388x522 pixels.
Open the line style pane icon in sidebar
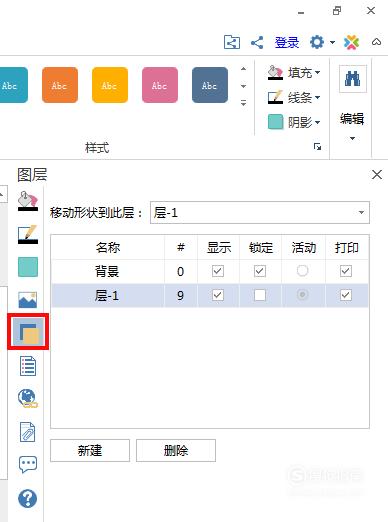click(28, 234)
